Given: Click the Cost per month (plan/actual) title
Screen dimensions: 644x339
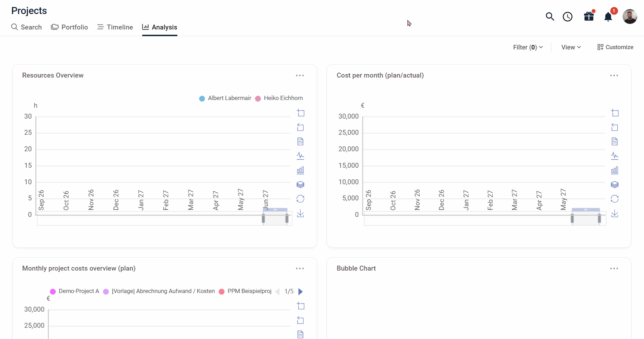Looking at the screenshot, I should point(380,75).
